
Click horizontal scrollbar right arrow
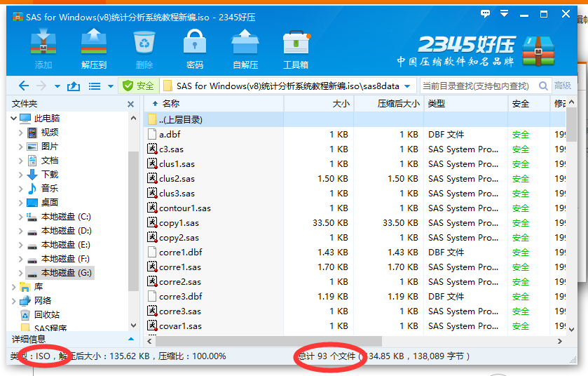560,341
